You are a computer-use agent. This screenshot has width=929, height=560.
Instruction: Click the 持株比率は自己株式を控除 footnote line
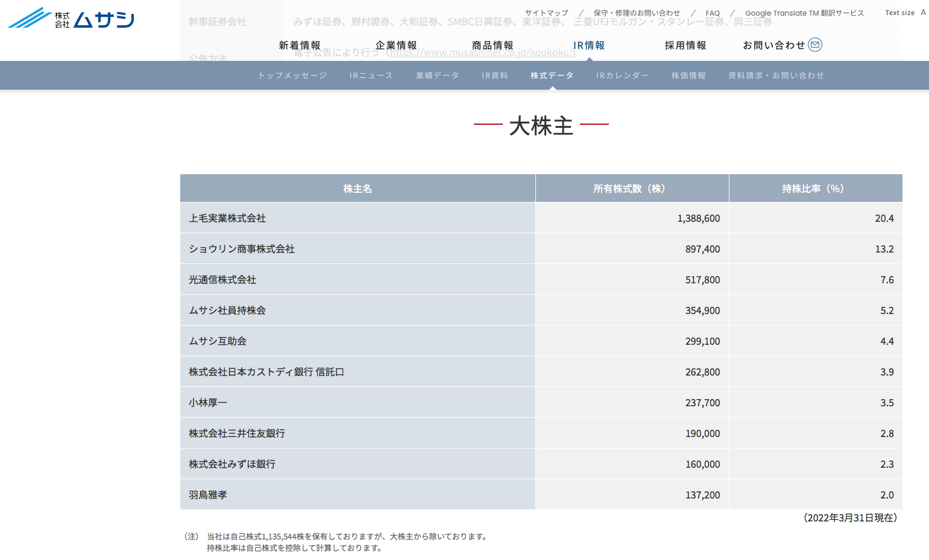pos(294,548)
